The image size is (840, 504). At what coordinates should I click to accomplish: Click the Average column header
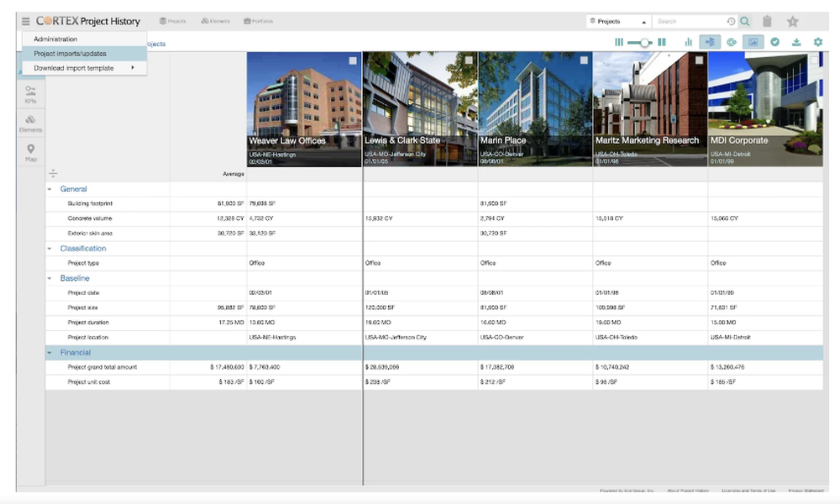click(233, 174)
